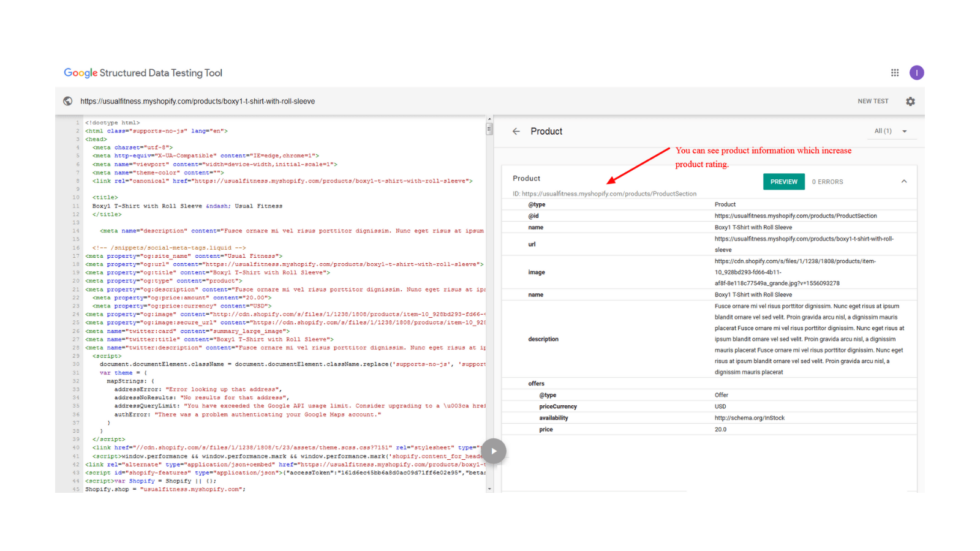Click the NEW TEST button
This screenshot has height=551, width=980.
pos(872,102)
